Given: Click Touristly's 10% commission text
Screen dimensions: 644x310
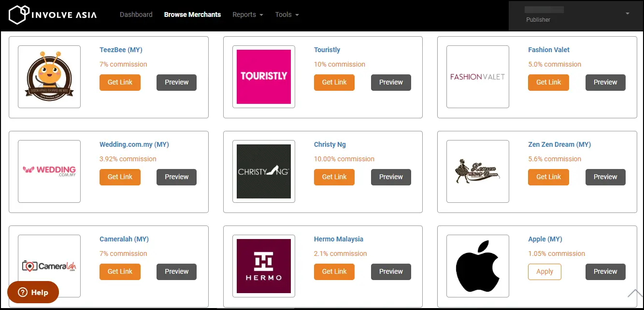Looking at the screenshot, I should 340,64.
